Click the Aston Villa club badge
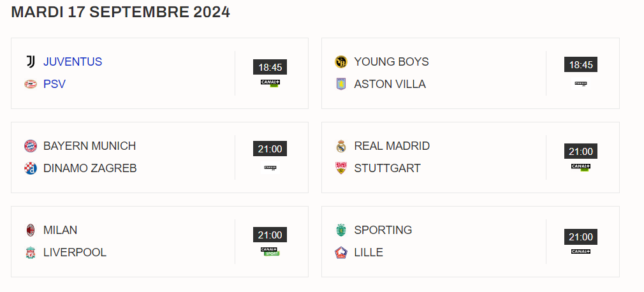 341,84
